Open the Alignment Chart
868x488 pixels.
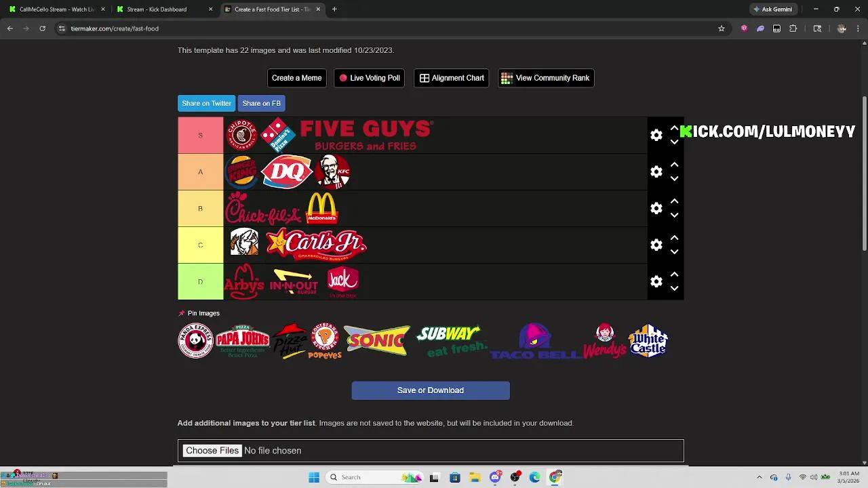click(x=451, y=78)
